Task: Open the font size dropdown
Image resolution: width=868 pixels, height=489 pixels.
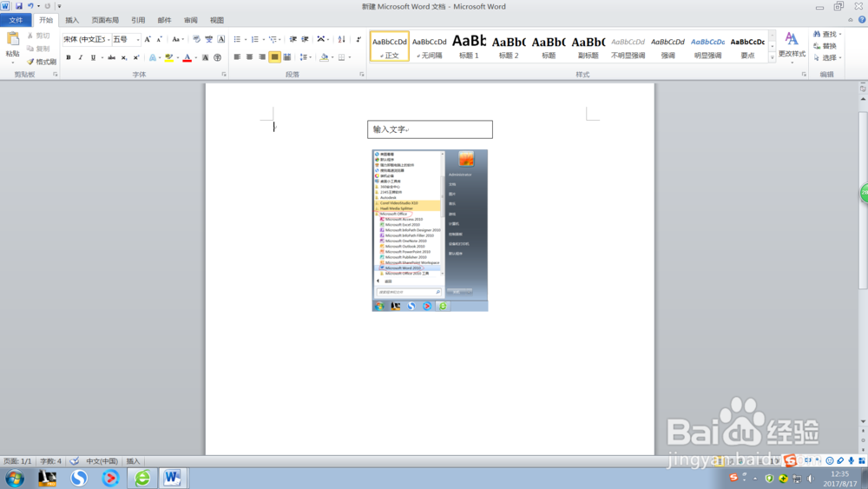Action: point(138,39)
